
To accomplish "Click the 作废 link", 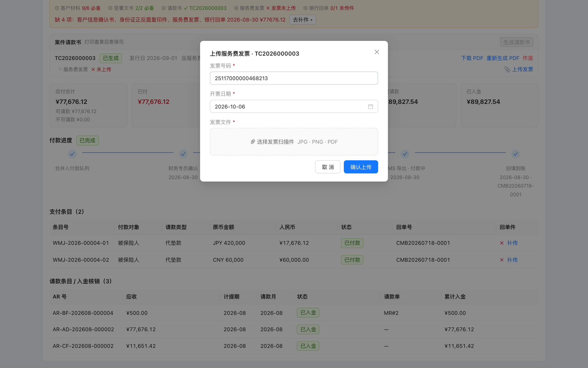I will [x=528, y=58].
